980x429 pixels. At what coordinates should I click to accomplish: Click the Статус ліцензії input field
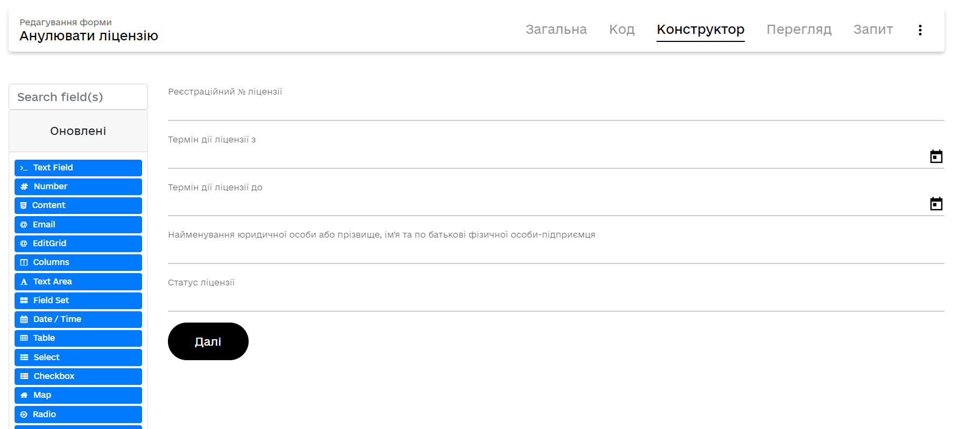tap(556, 300)
